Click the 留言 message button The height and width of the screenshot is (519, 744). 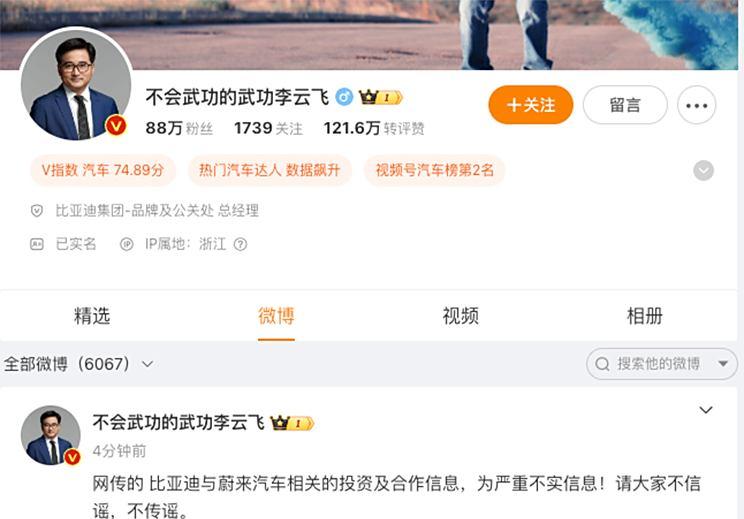click(625, 105)
